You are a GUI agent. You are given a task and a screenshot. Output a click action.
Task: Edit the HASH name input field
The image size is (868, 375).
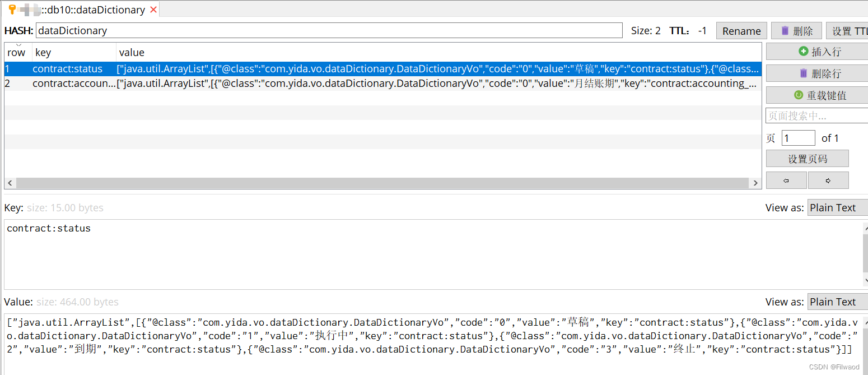pos(329,30)
